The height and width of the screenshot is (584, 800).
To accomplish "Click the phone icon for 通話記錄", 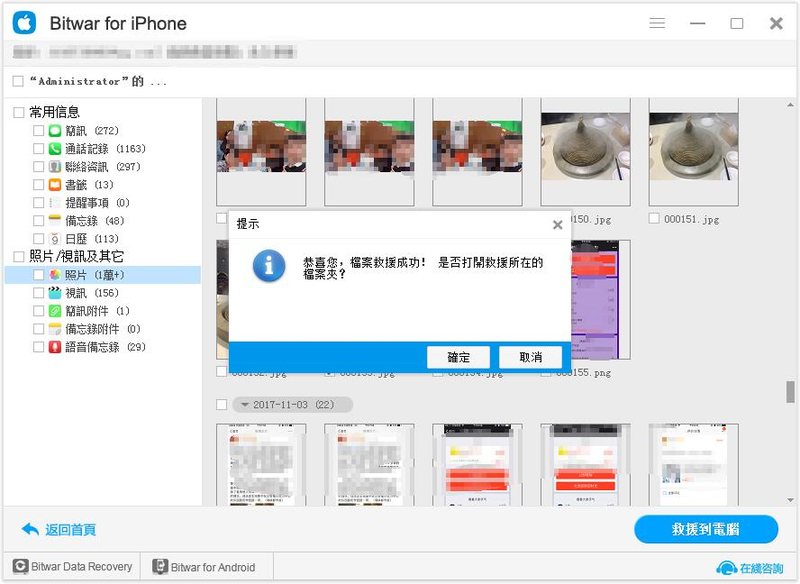I will click(55, 148).
